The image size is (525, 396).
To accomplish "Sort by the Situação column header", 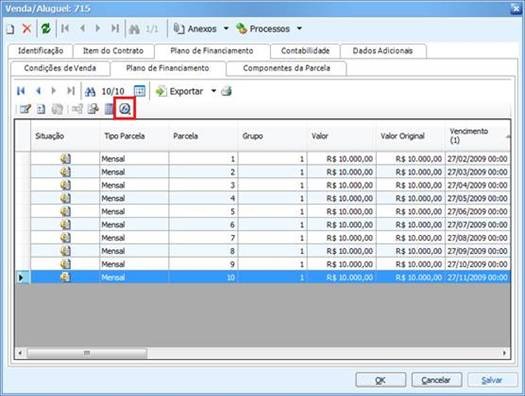I will point(65,136).
